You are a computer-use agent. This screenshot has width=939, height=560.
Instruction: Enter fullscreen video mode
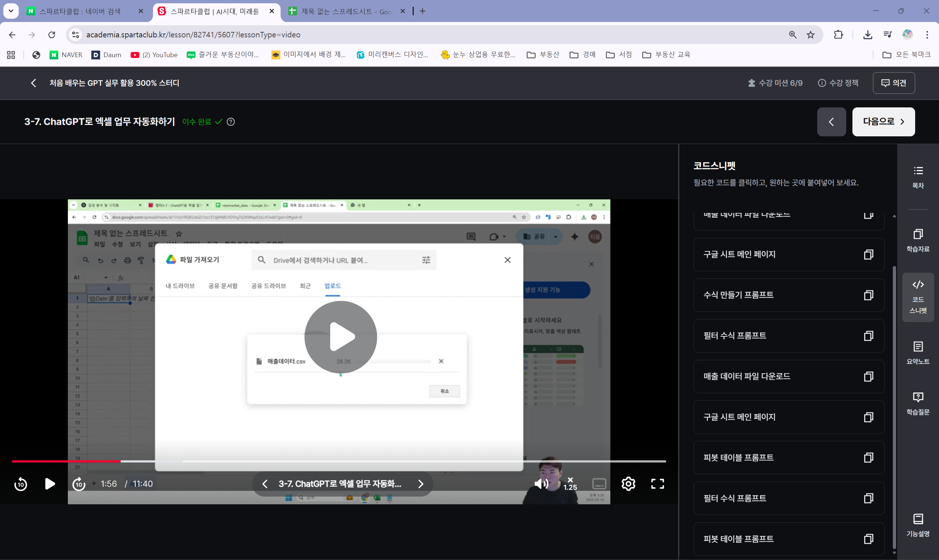(x=657, y=484)
